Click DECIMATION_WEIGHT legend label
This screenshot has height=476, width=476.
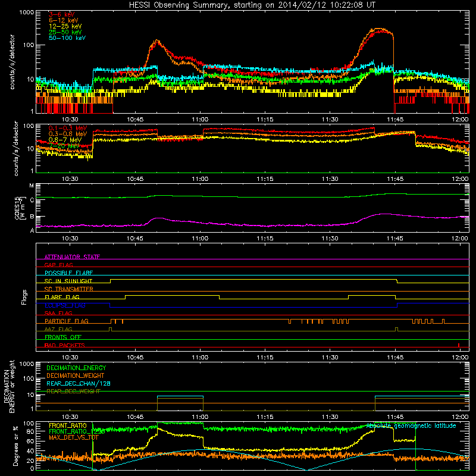coord(76,375)
